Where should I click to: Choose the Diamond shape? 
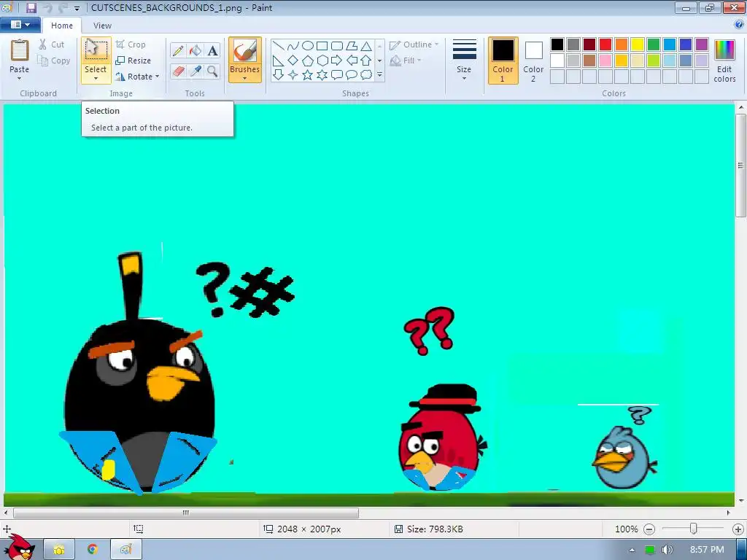pyautogui.click(x=293, y=61)
